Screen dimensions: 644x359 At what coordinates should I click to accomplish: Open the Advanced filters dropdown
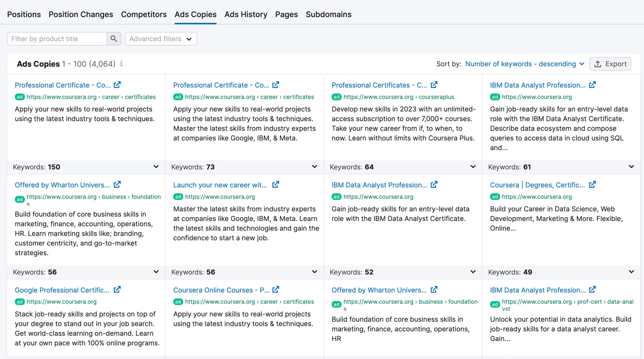(161, 39)
